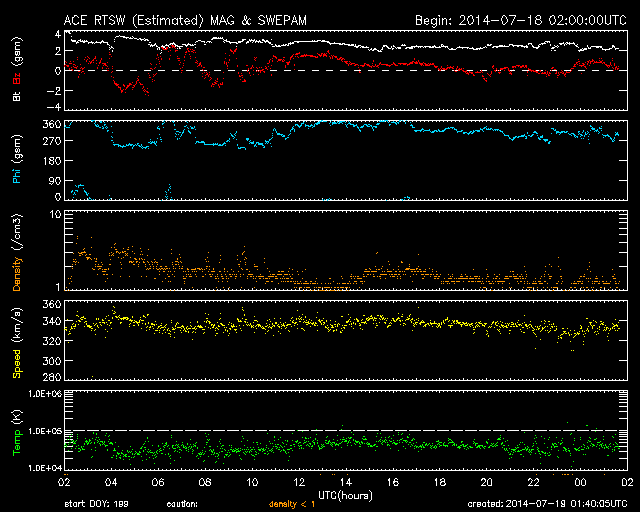The image size is (640, 512).
Task: Click the green Temp (K) axis label
Action: pyautogui.click(x=17, y=430)
